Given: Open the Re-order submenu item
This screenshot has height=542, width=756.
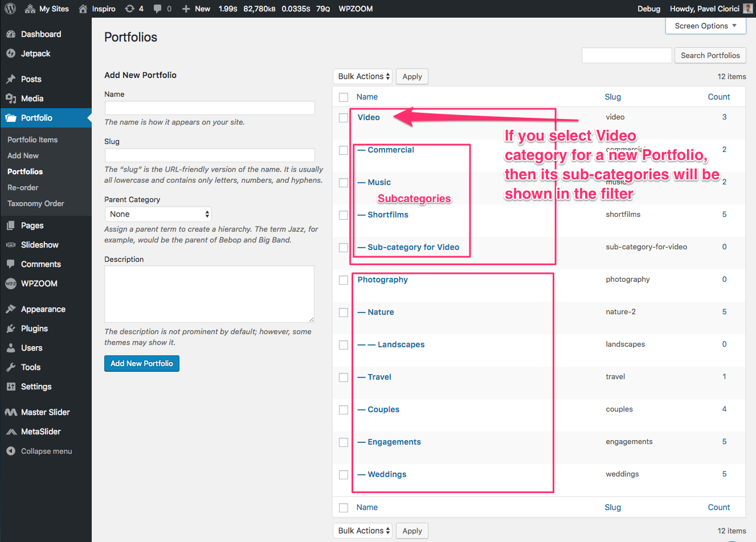Looking at the screenshot, I should 23,187.
